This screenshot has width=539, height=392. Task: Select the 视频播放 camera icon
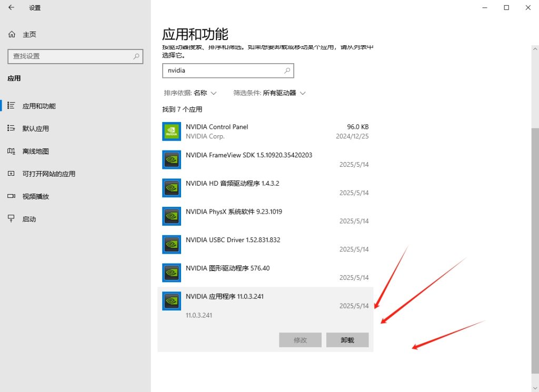coord(11,196)
